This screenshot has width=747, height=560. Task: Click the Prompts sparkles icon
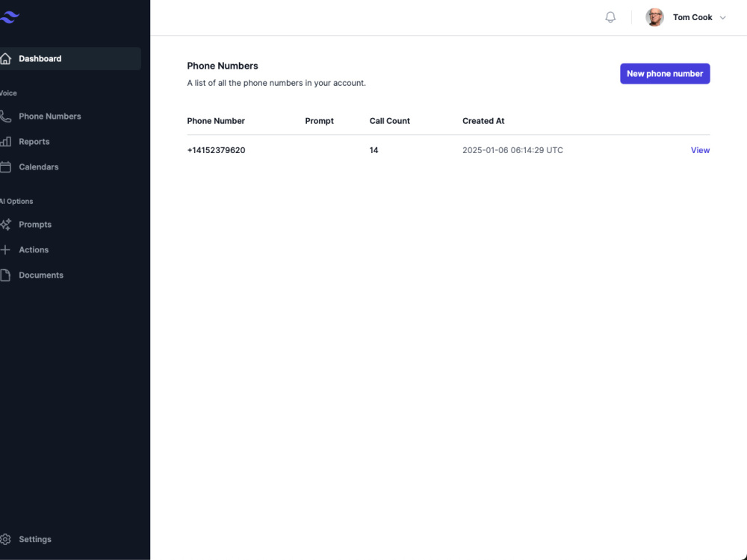click(x=5, y=224)
